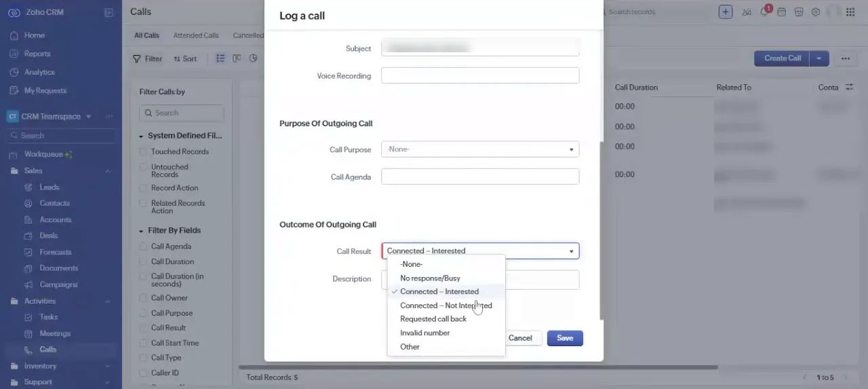
Task: Go to Documents module
Action: (59, 268)
